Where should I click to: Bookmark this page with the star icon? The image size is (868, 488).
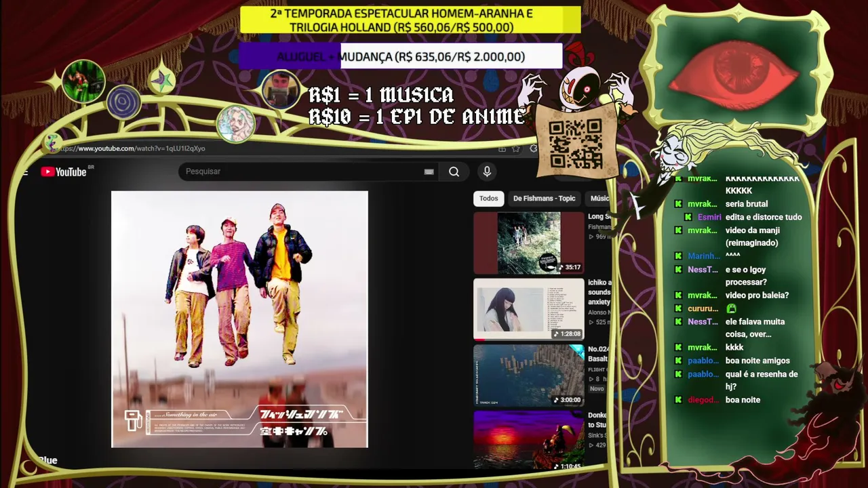coord(516,148)
